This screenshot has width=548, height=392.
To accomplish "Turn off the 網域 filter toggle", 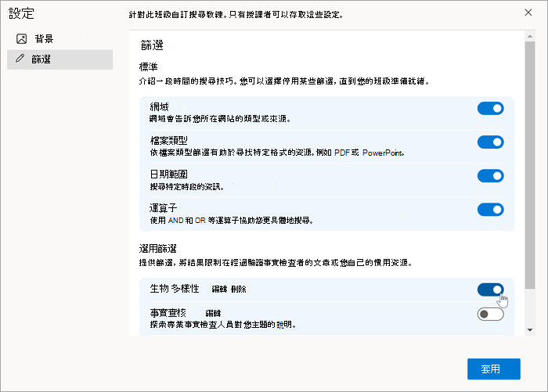I will click(490, 108).
